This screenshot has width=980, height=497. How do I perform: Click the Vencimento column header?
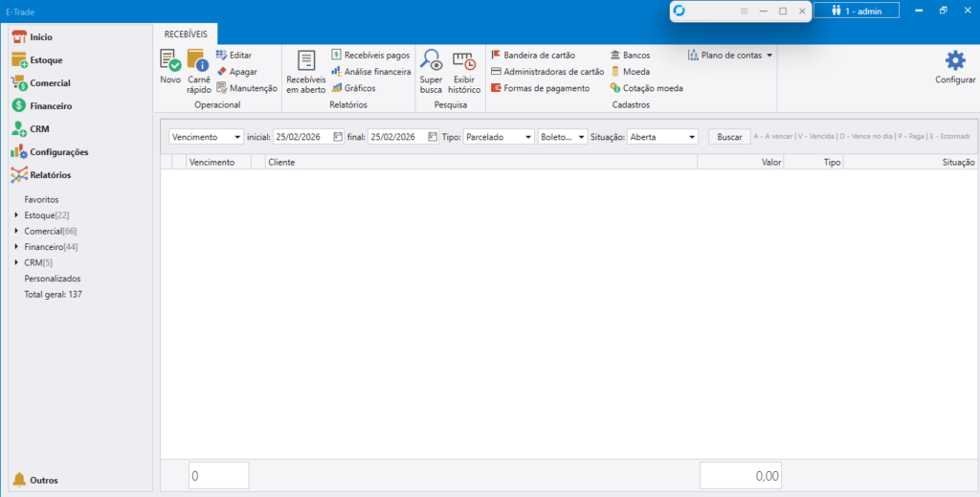212,163
